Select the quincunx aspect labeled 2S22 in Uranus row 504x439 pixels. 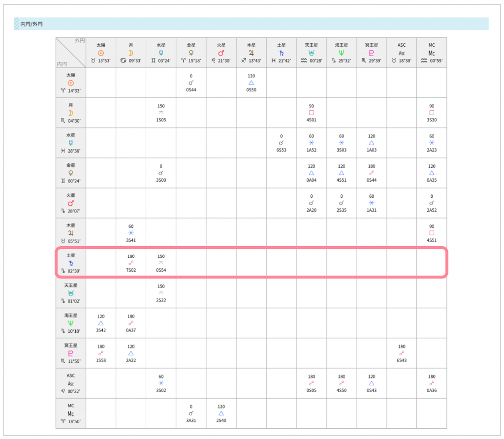point(161,293)
